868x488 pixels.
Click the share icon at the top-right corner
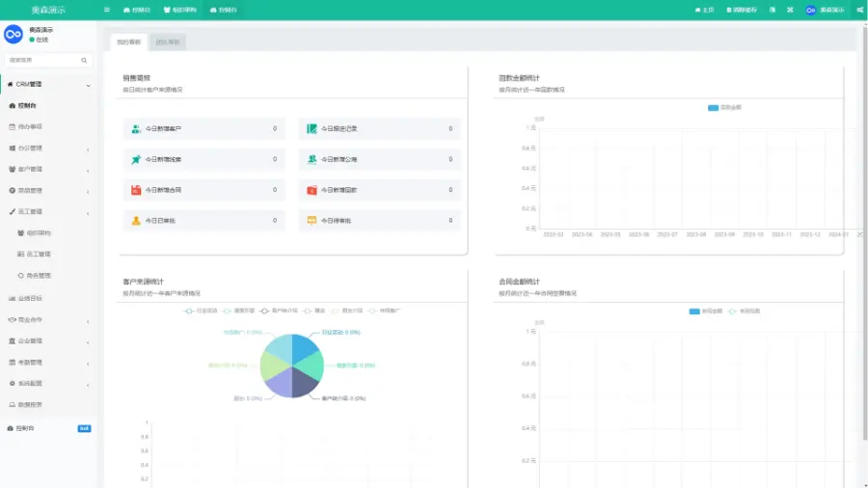click(x=859, y=10)
